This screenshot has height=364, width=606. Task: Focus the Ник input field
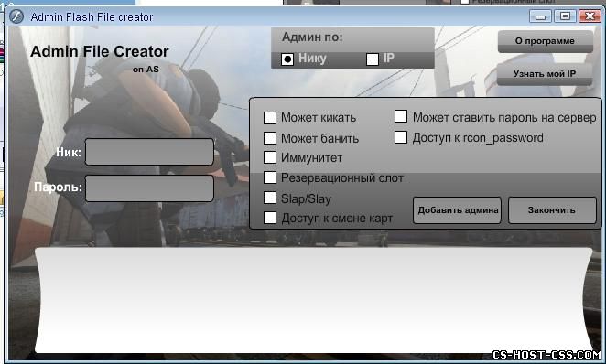pyautogui.click(x=149, y=152)
